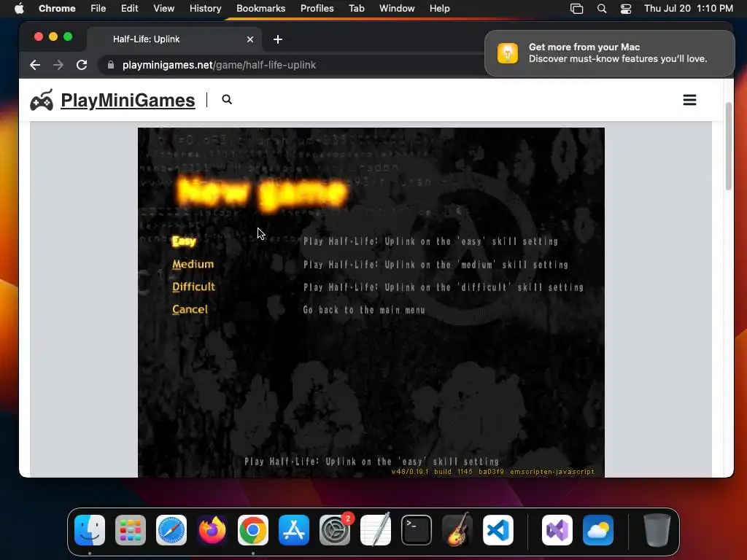This screenshot has width=747, height=560.
Task: Choose the Difficult skill setting
Action: 194,287
